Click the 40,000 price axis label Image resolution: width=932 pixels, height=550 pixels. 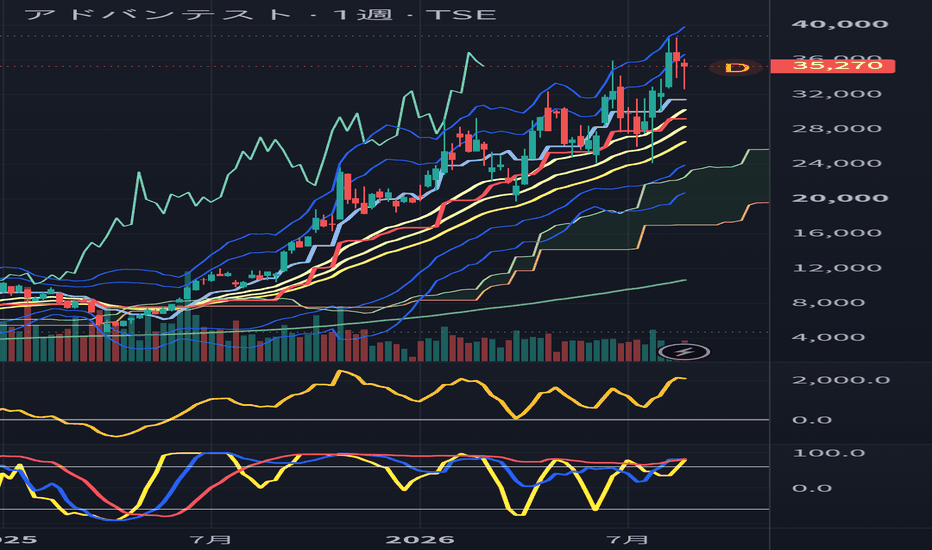[839, 24]
